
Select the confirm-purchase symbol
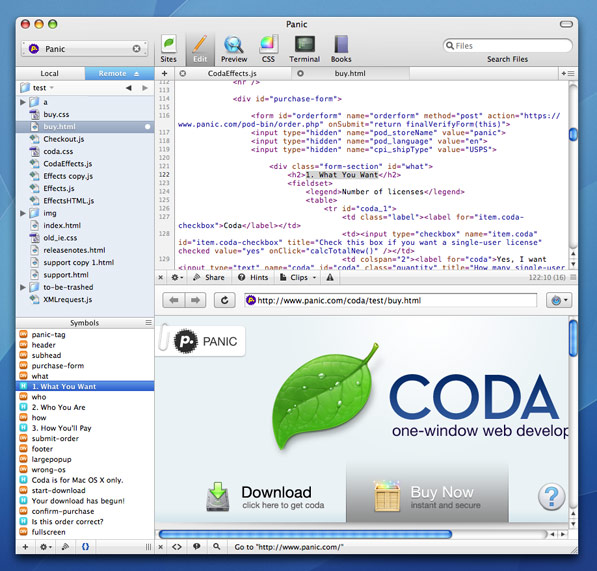click(x=85, y=511)
